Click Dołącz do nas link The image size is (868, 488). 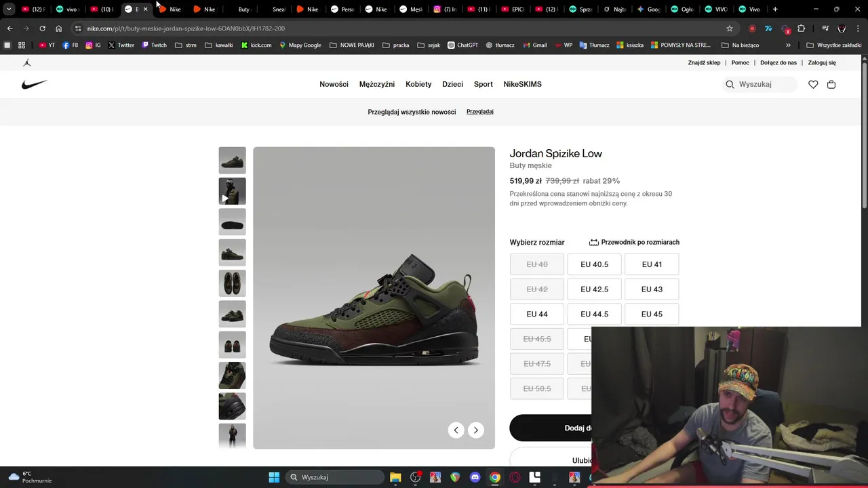(778, 62)
